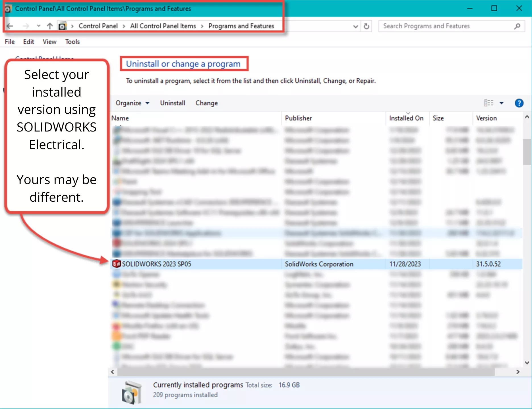Viewport: 532px width, 409px height.
Task: Refresh the Programs and Features view
Action: [367, 26]
